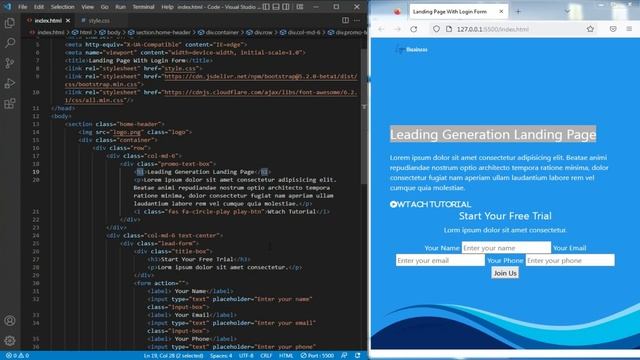This screenshot has height=360, width=640.
Task: Click errors and warnings status indicator
Action: pyautogui.click(x=18, y=356)
